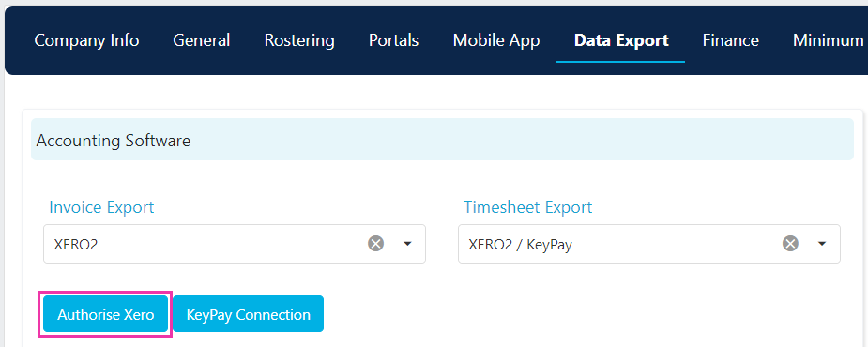Focus the XERO2 / KeyPay timesheet field
868x347 pixels.
pyautogui.click(x=648, y=244)
